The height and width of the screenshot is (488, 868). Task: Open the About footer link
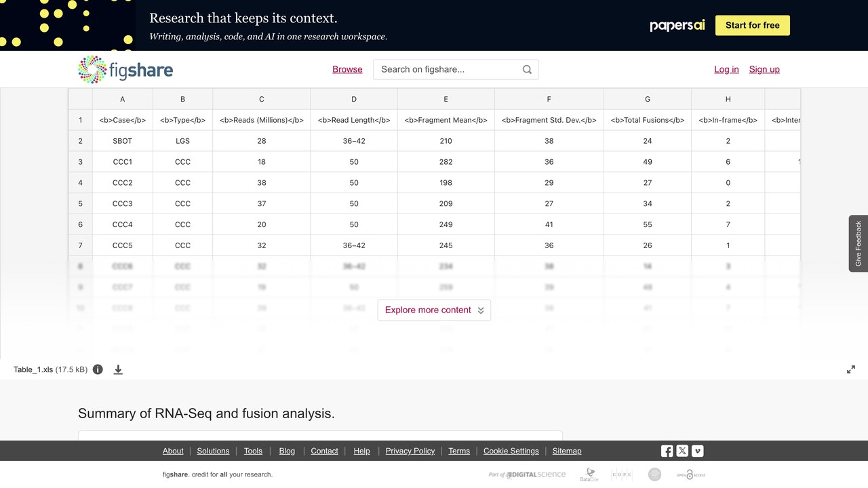173,451
